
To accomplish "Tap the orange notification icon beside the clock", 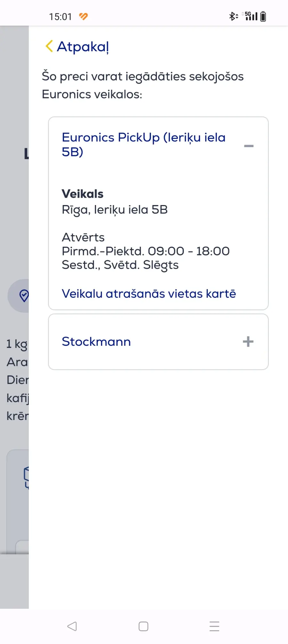I will point(83,16).
